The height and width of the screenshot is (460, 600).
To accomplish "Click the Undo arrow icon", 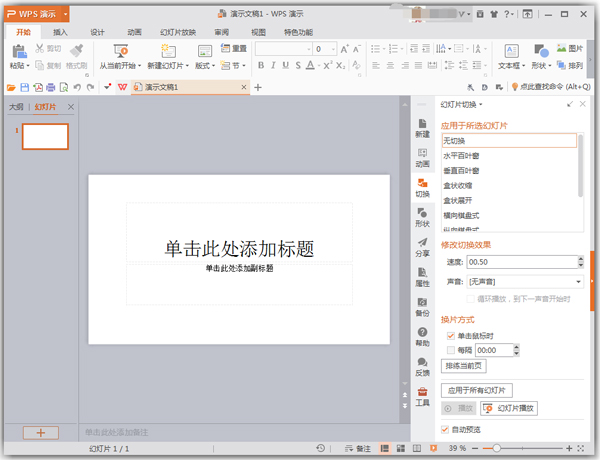I will (77, 88).
